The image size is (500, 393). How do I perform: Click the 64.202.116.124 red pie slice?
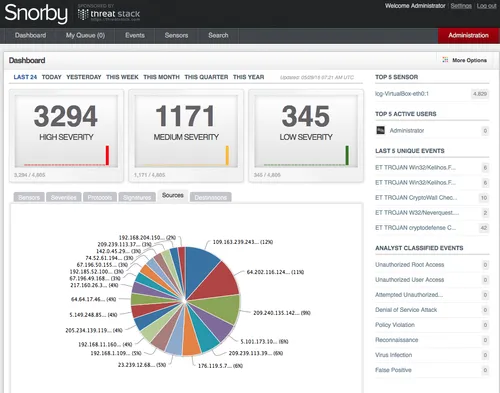pyautogui.click(x=218, y=283)
